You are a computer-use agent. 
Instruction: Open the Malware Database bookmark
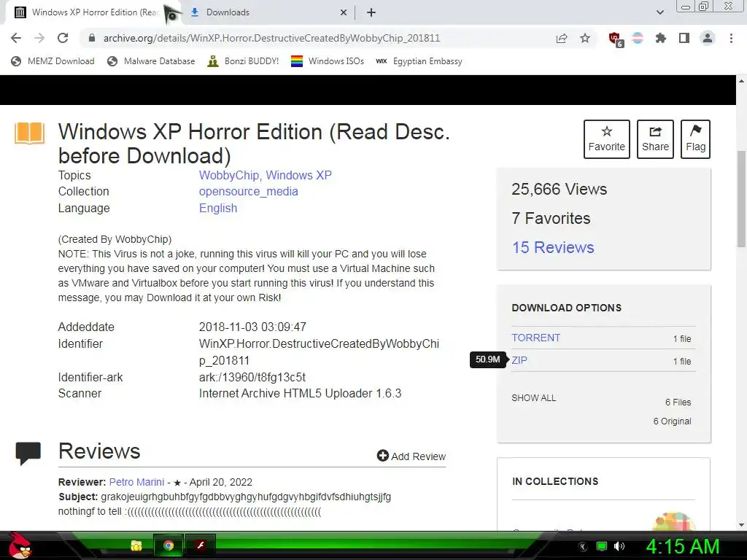coord(151,61)
